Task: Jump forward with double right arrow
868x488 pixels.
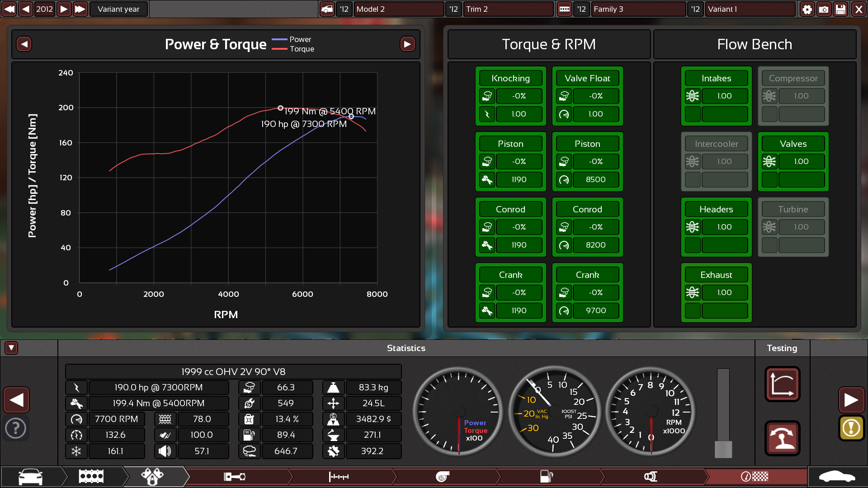Action: pyautogui.click(x=80, y=9)
